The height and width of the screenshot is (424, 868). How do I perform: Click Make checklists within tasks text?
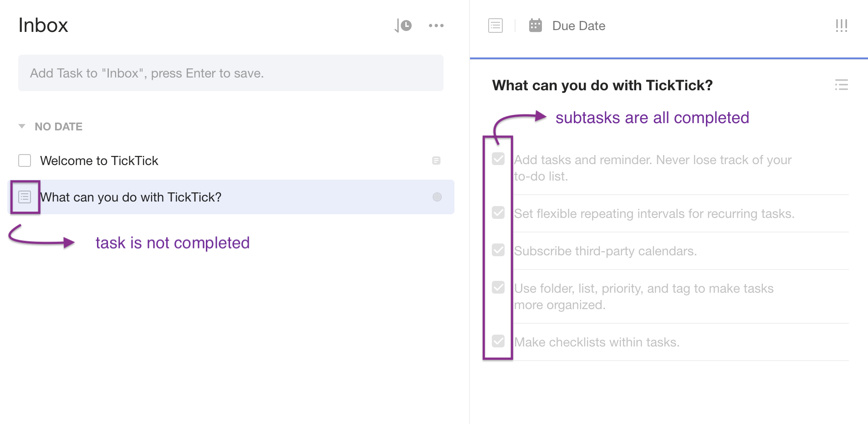[x=597, y=342]
